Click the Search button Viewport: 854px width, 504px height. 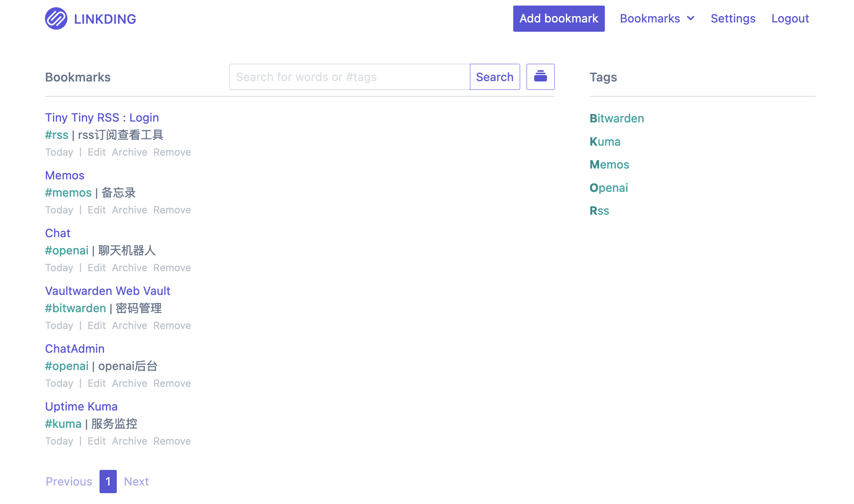tap(495, 77)
